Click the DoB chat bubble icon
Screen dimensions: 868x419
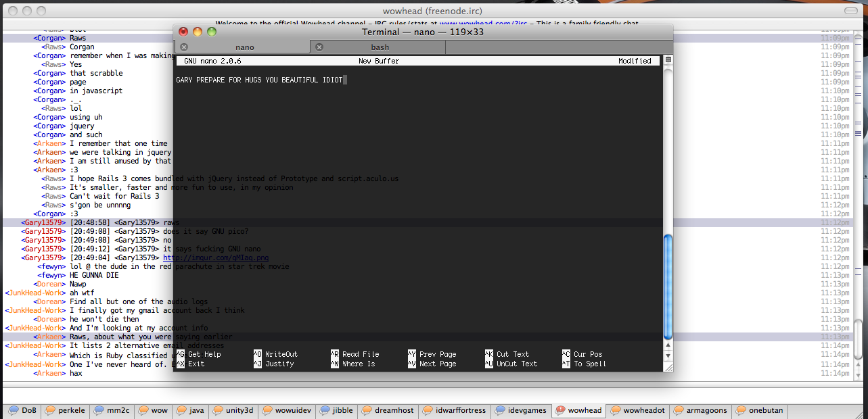(x=13, y=410)
